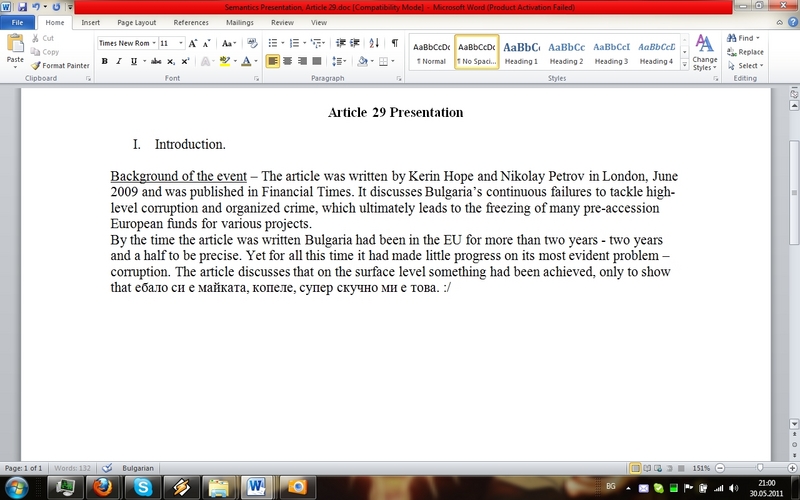Click the Save icon in quick access toolbar

click(x=22, y=7)
